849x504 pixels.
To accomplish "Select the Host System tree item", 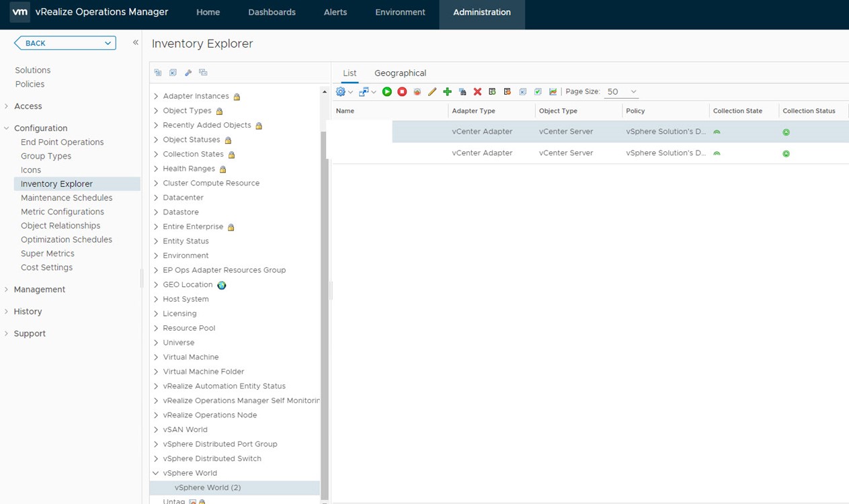I will coord(186,299).
